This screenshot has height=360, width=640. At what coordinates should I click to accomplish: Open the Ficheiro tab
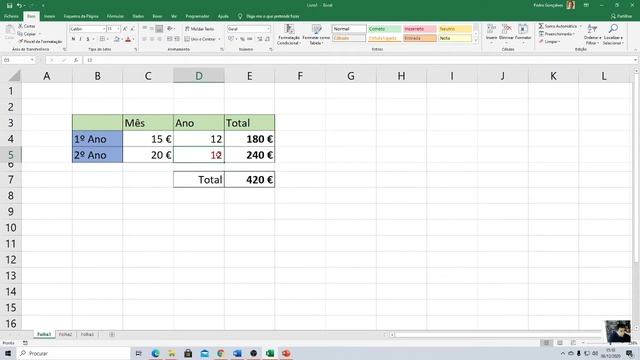coord(11,16)
